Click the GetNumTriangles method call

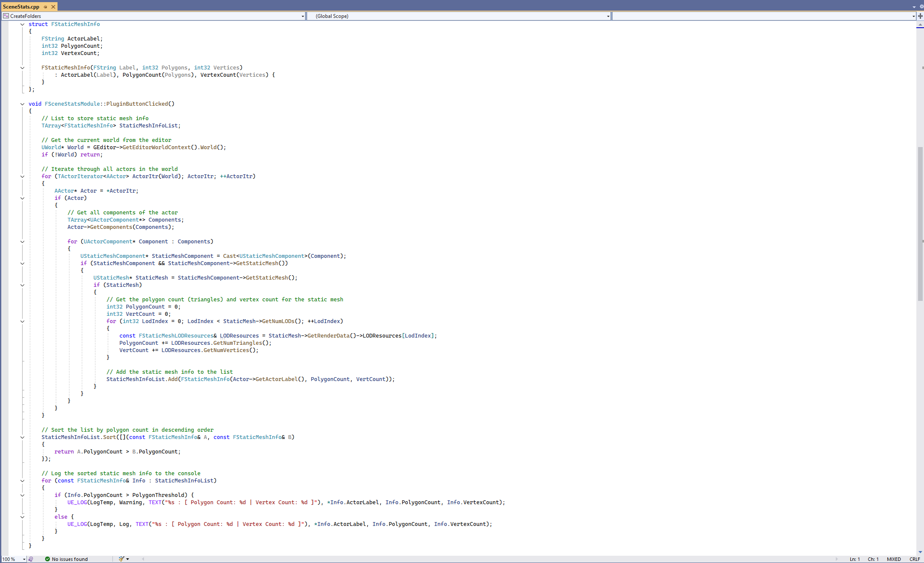tap(237, 343)
